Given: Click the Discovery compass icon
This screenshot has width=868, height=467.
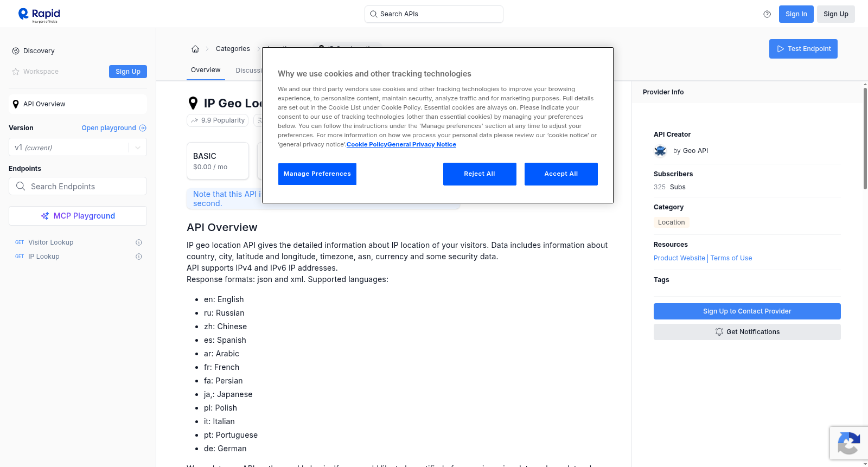Looking at the screenshot, I should point(16,51).
